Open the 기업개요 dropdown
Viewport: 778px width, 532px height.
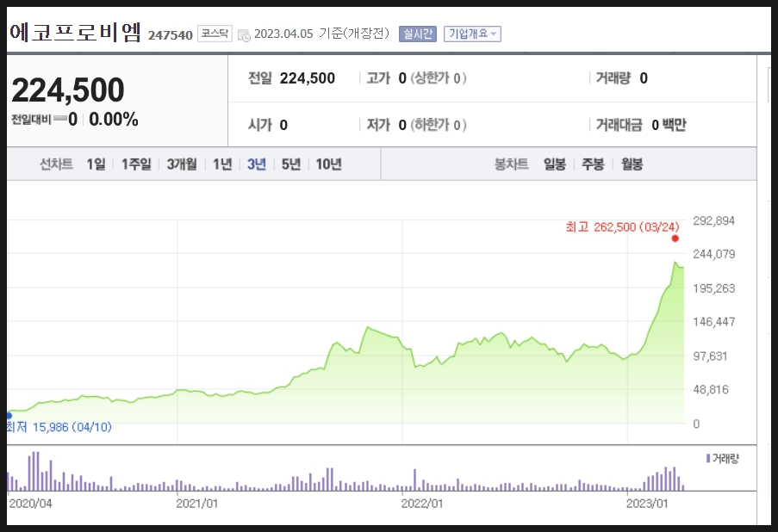tap(472, 34)
